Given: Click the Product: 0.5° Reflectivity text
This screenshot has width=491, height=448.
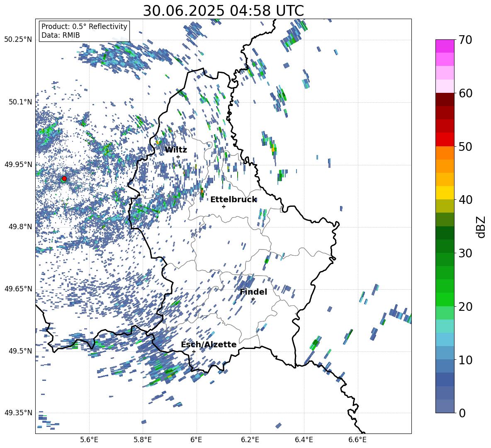Looking at the screenshot, I should click(x=84, y=26).
